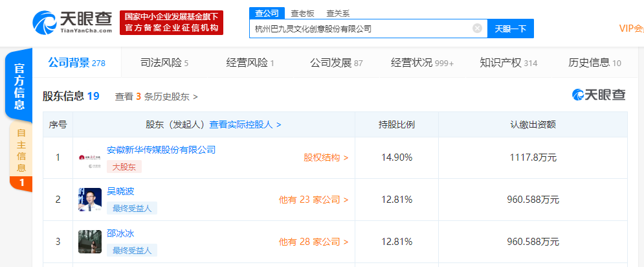Viewport: 644px width, 267px height.
Task: View the 3 historical shareholders link
Action: 156,97
